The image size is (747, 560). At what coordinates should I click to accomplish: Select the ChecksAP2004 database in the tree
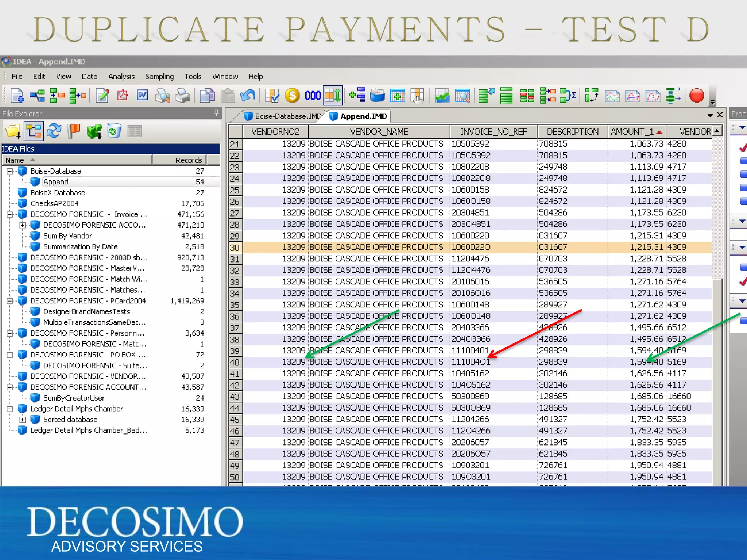point(54,203)
